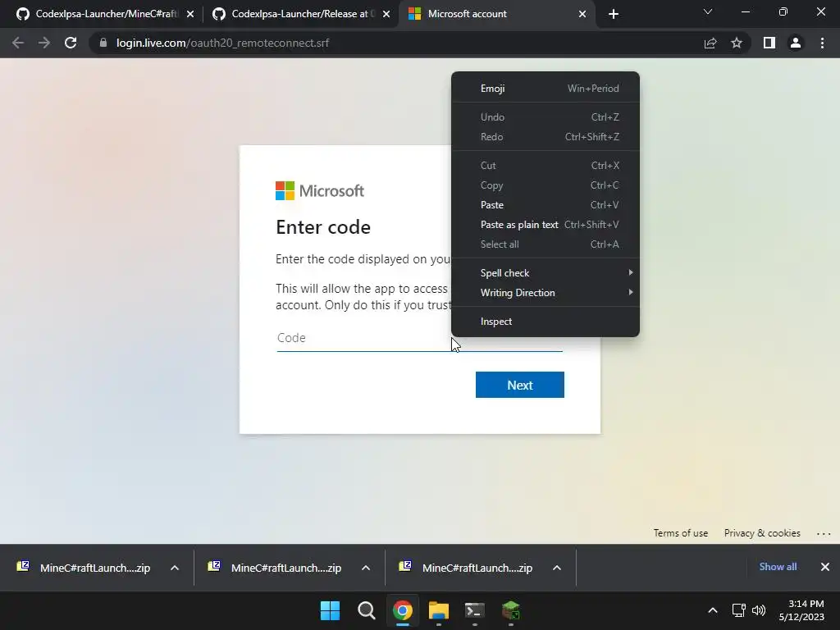Click the Microsoft logo
The width and height of the screenshot is (840, 630).
click(320, 190)
